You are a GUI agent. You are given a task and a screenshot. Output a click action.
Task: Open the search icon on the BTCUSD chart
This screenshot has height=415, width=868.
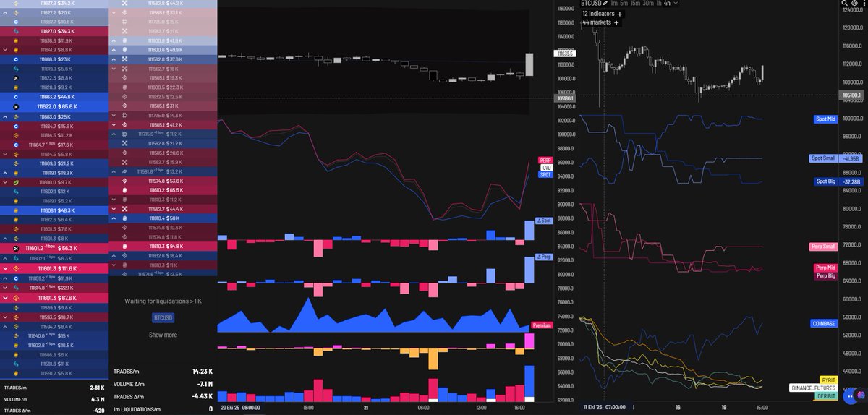pyautogui.click(x=844, y=4)
